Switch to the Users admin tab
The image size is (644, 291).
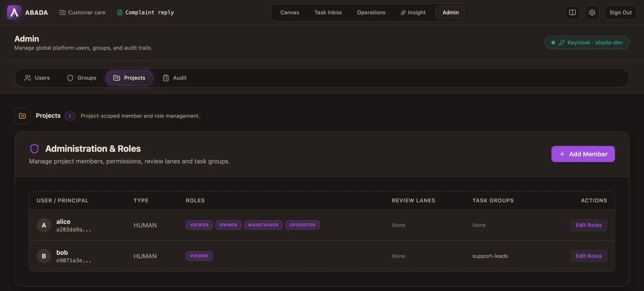pos(37,78)
